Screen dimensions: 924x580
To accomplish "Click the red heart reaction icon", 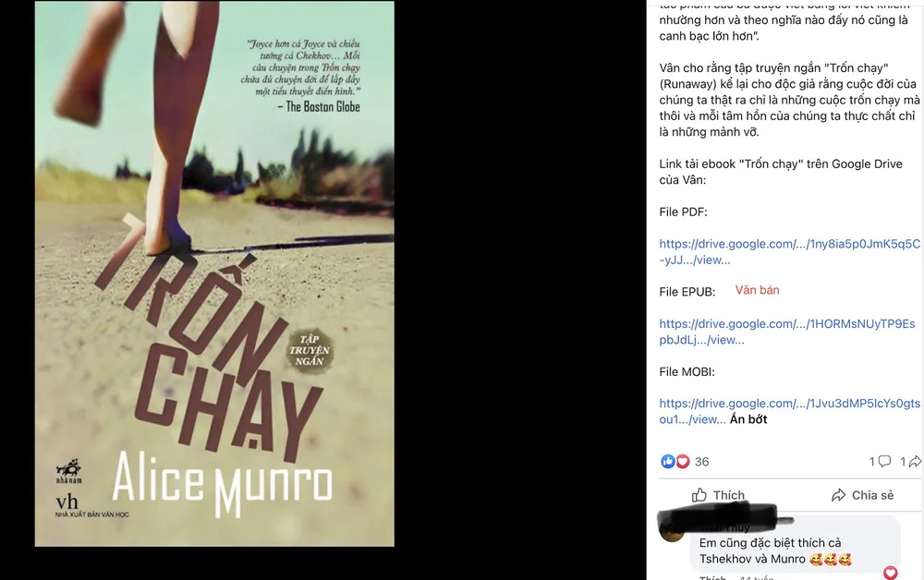I will tap(683, 462).
